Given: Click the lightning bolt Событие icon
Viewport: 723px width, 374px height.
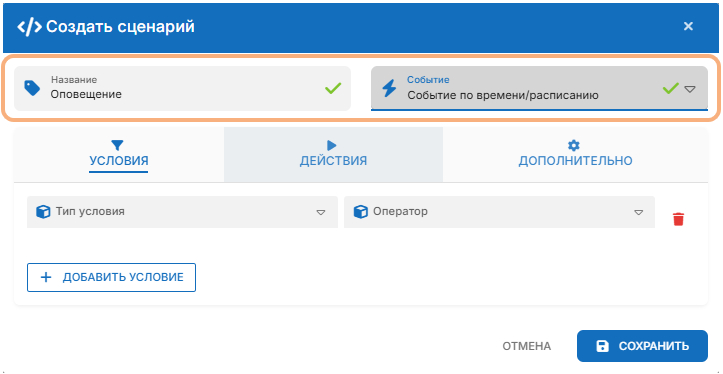Looking at the screenshot, I should click(x=389, y=88).
